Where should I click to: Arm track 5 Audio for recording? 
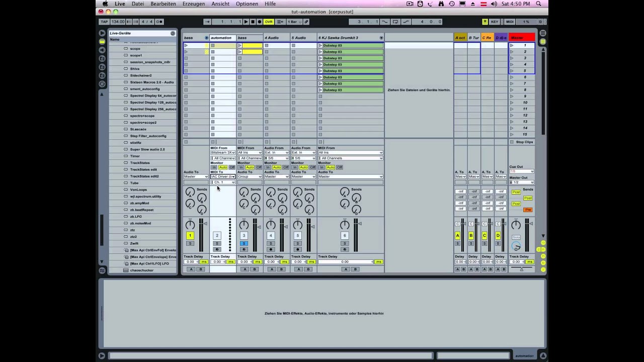coord(297,249)
